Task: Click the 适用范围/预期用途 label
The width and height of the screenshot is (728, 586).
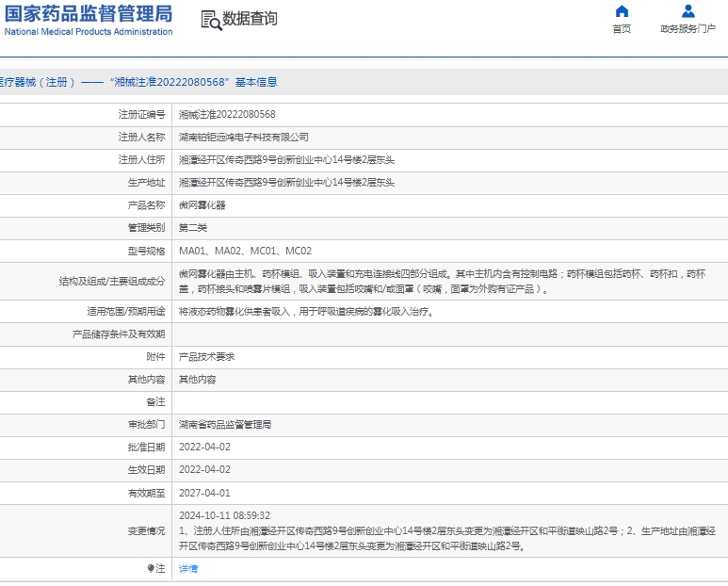Action: click(x=126, y=312)
